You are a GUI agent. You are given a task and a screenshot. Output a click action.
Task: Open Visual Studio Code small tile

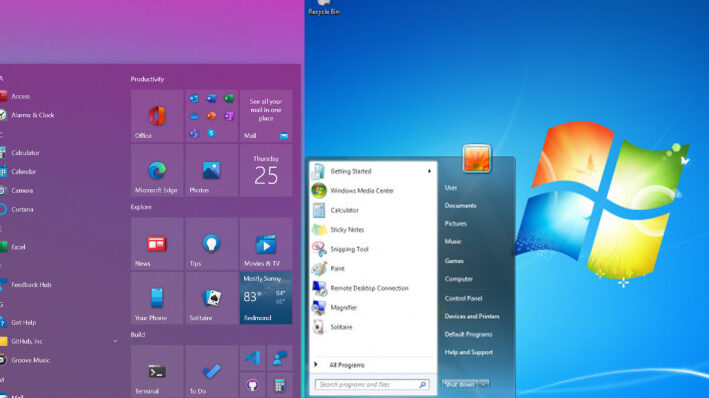point(252,358)
